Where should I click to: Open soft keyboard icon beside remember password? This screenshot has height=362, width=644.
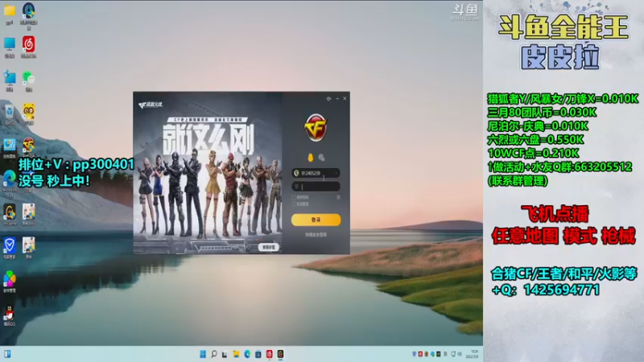coord(338,197)
